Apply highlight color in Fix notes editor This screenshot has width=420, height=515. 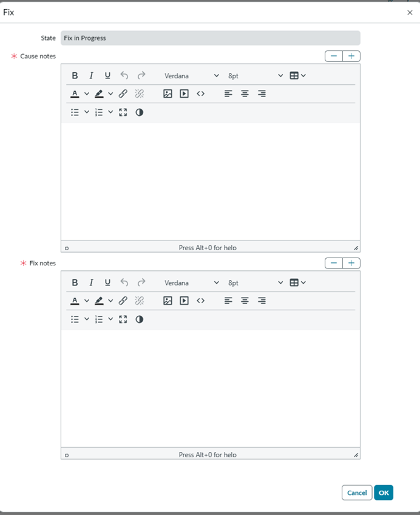pyautogui.click(x=99, y=301)
